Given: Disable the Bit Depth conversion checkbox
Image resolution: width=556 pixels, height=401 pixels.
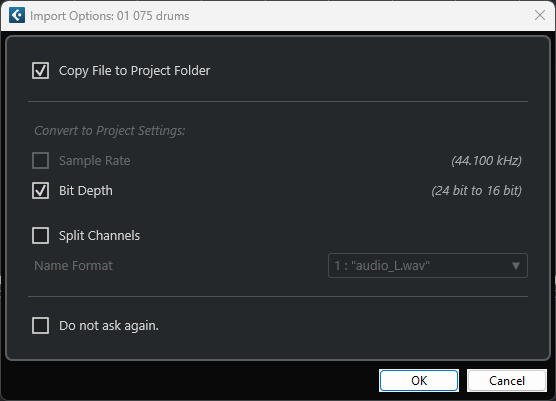Looking at the screenshot, I should [40, 191].
